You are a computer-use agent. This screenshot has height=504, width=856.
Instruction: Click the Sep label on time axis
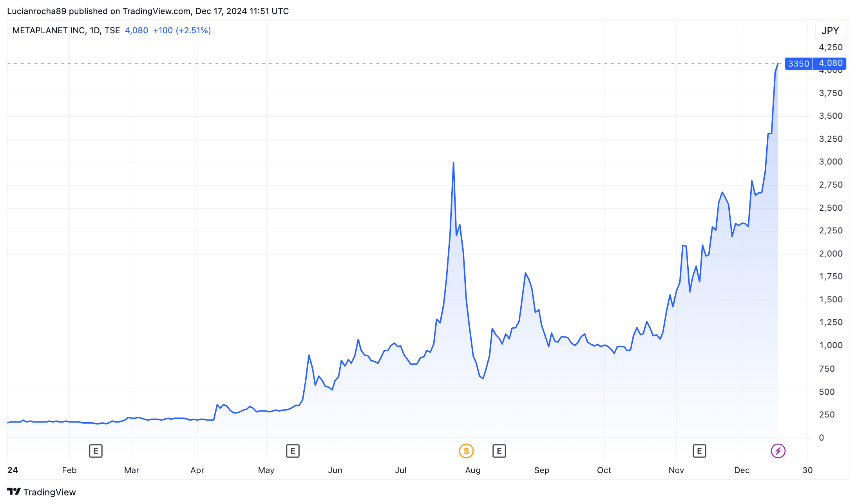(542, 470)
